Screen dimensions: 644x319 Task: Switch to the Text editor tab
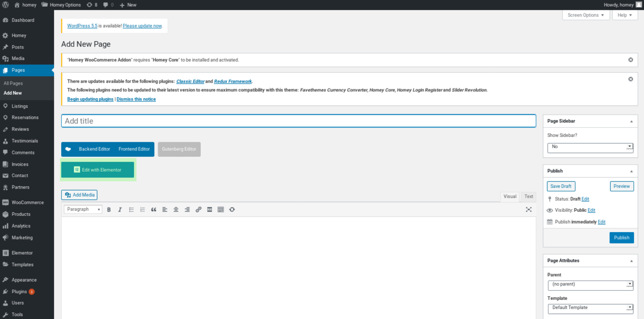click(x=529, y=196)
